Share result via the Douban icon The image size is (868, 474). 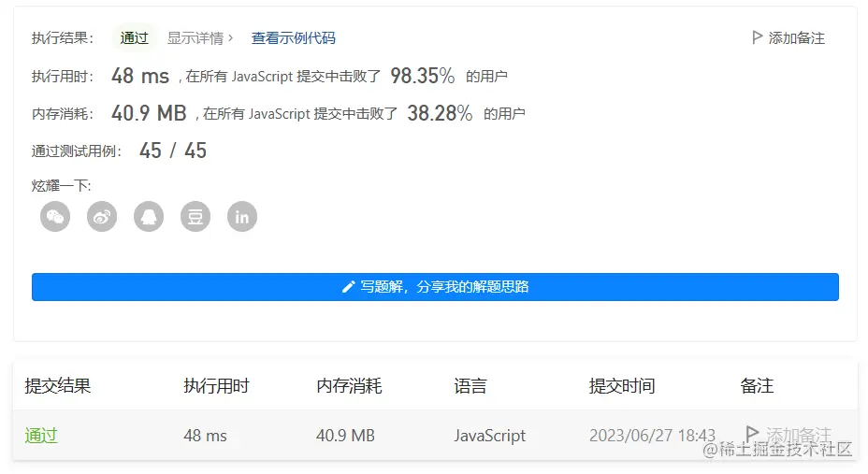pyautogui.click(x=195, y=216)
